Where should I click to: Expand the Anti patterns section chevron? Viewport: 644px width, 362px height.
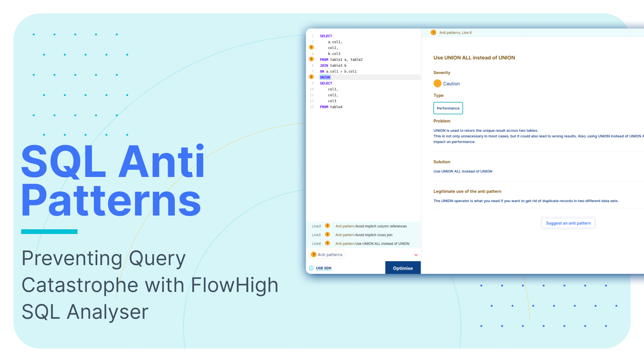[x=415, y=255]
